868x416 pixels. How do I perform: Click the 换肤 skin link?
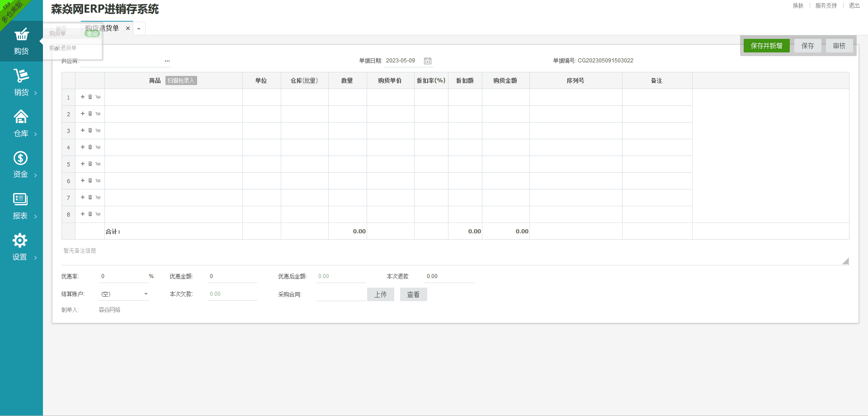(x=798, y=5)
